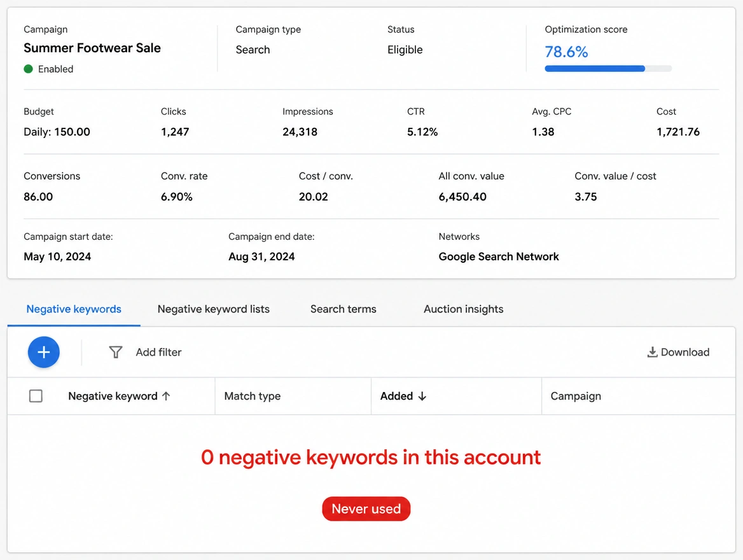Click the Google Search Network value

pos(499,256)
